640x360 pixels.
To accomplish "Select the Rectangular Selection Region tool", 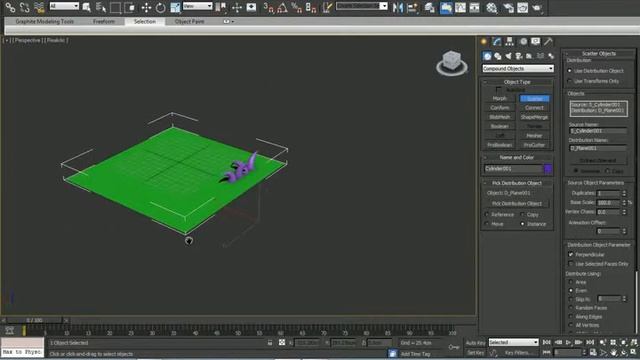I will [x=115, y=7].
